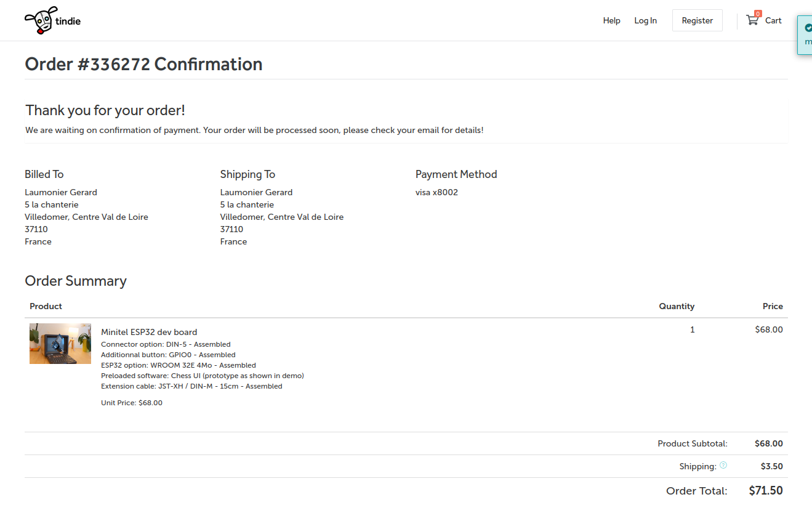This screenshot has height=505, width=812.
Task: Click the Price column header
Action: [772, 306]
